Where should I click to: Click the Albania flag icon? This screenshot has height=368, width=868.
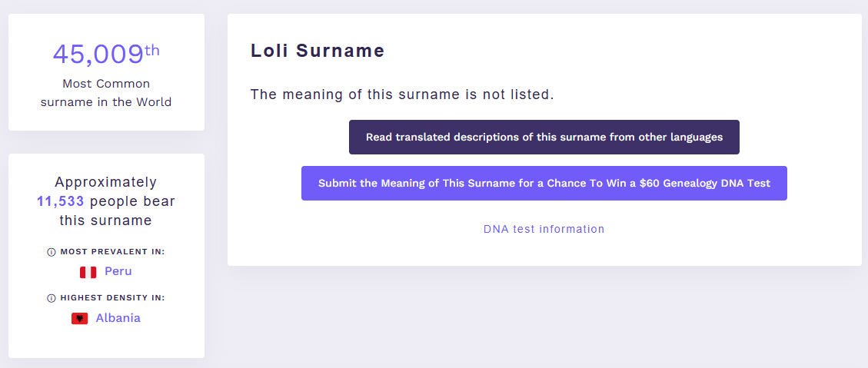click(80, 318)
